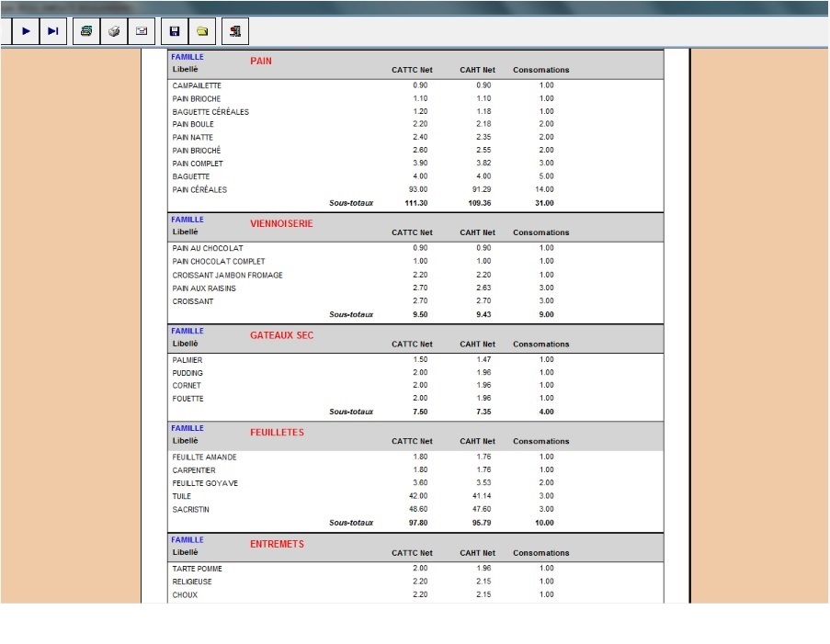Screen dimensions: 830x644
Task: Click the CARPENTIER row label
Action: point(194,470)
